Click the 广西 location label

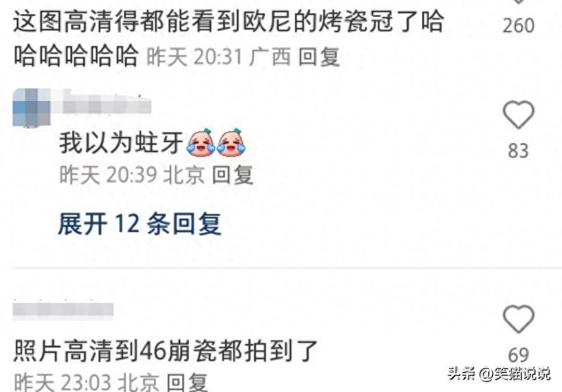click(270, 57)
